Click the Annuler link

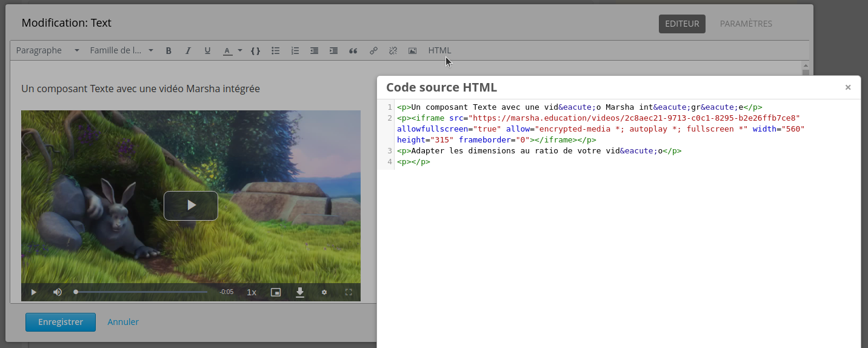click(123, 322)
